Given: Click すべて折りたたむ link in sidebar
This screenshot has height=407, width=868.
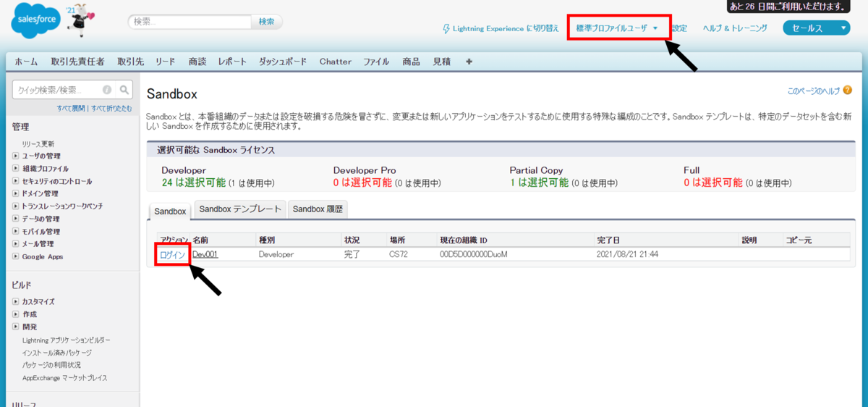Looking at the screenshot, I should coord(111,109).
